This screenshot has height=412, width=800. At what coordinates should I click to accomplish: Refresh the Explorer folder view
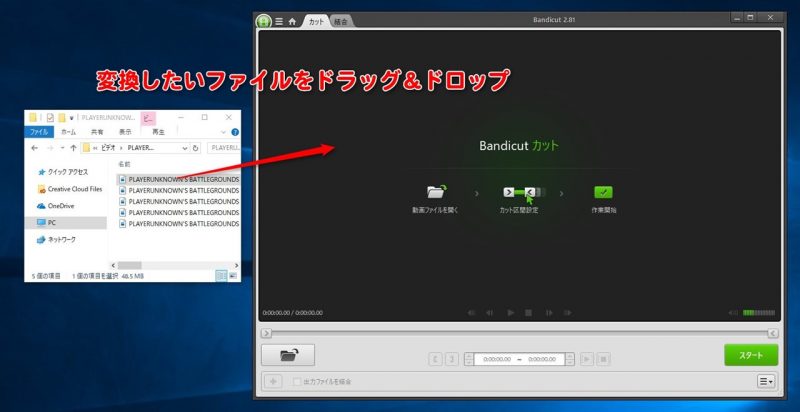[195, 148]
